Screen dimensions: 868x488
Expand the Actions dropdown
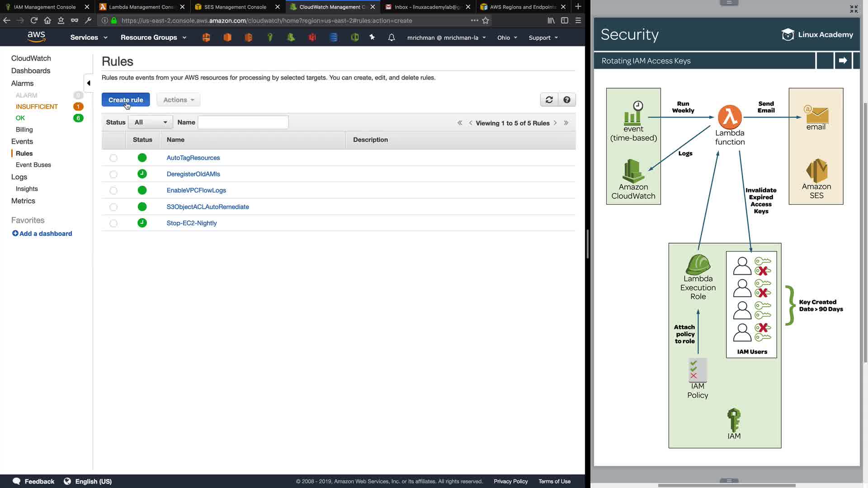pyautogui.click(x=179, y=100)
